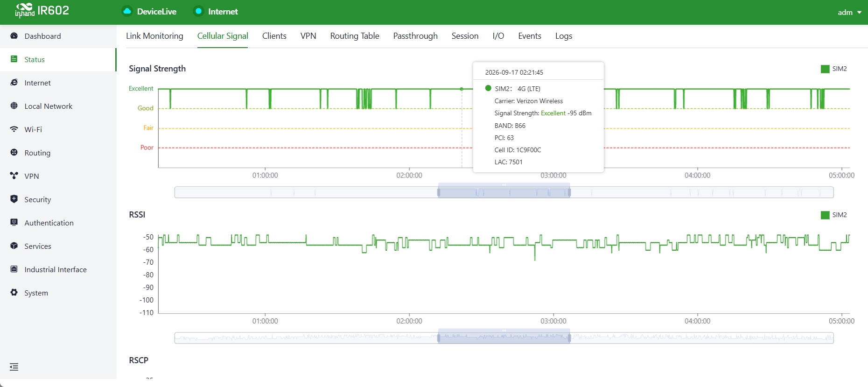This screenshot has width=868, height=387.
Task: Click the Industrial Interface icon in sidebar
Action: [x=14, y=269]
